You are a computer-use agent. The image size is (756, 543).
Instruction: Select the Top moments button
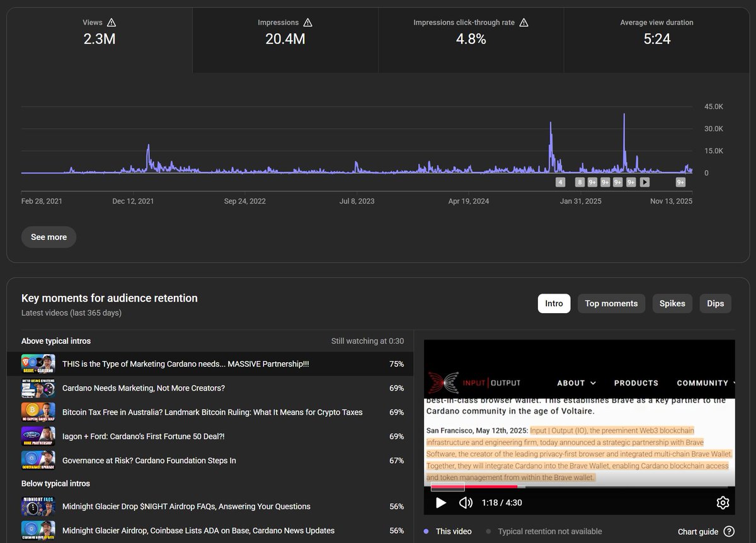point(611,304)
